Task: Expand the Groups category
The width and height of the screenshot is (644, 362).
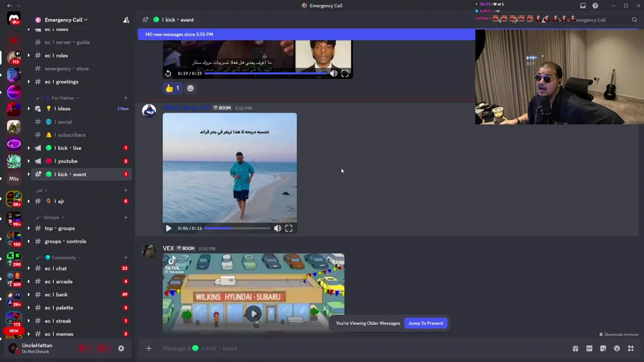Action: pos(51,217)
